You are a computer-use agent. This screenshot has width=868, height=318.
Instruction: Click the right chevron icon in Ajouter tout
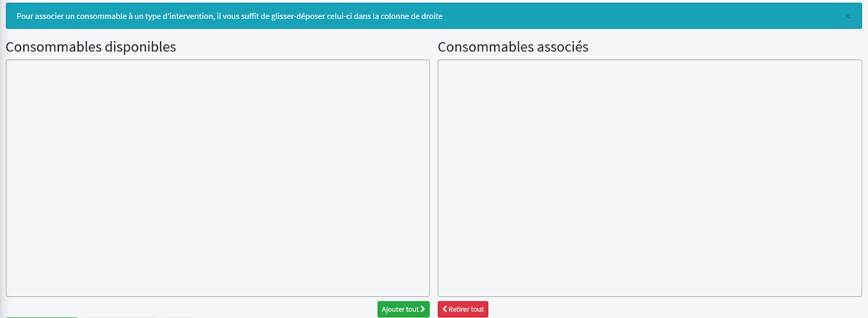(x=423, y=309)
